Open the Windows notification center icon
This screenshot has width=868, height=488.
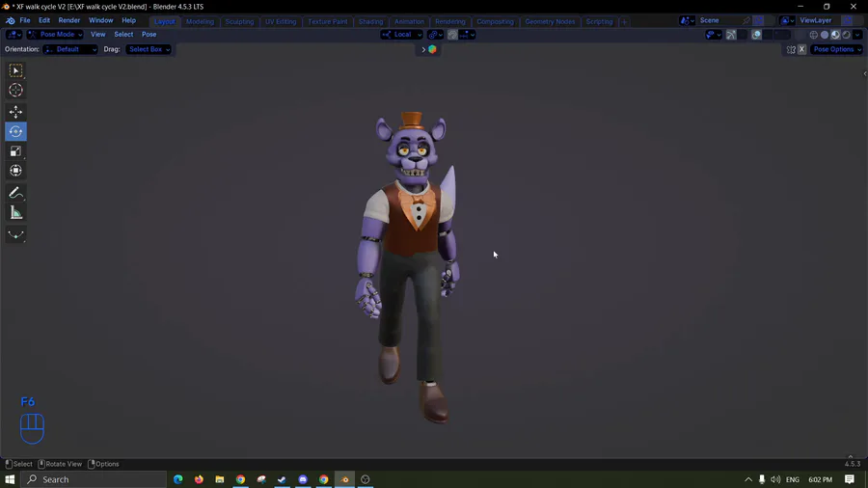[x=850, y=479]
